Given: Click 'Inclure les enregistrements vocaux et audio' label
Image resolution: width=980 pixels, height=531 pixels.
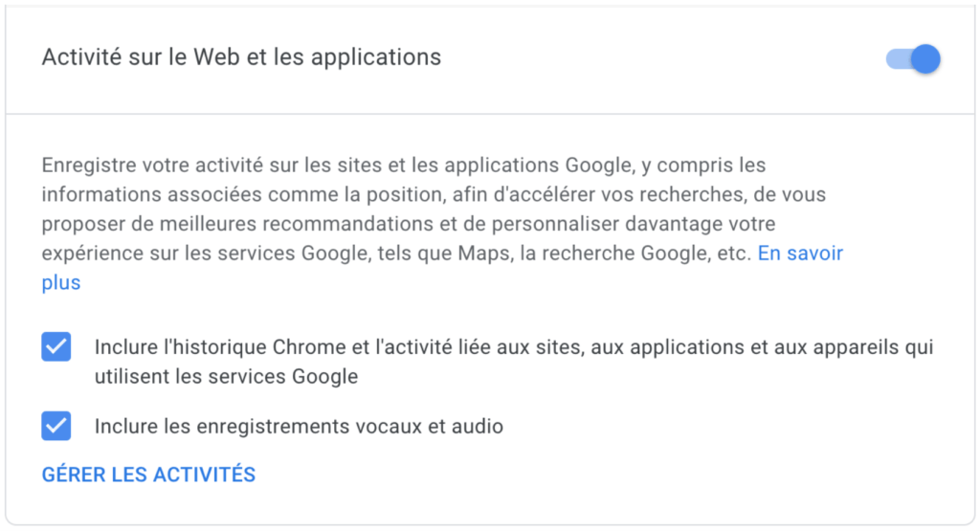Looking at the screenshot, I should [299, 427].
